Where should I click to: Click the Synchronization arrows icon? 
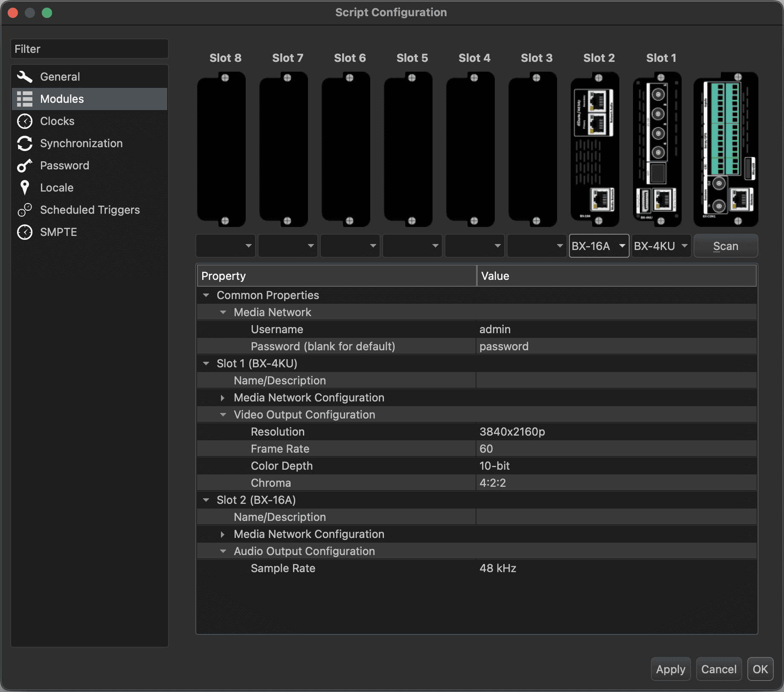[25, 143]
